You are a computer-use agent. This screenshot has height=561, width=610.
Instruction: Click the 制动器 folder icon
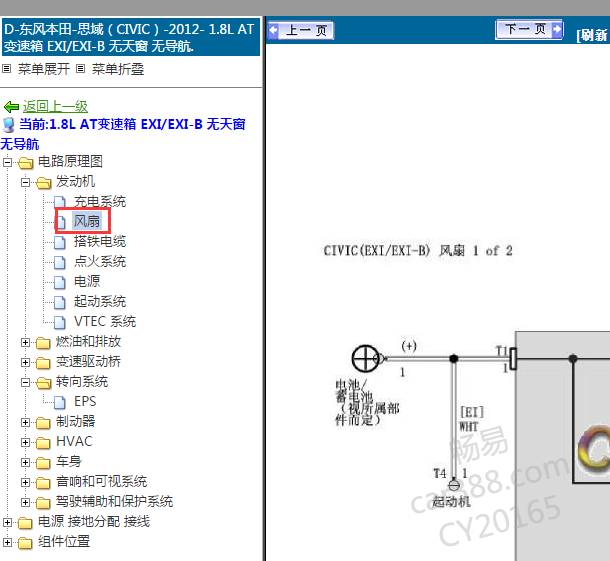(x=43, y=423)
